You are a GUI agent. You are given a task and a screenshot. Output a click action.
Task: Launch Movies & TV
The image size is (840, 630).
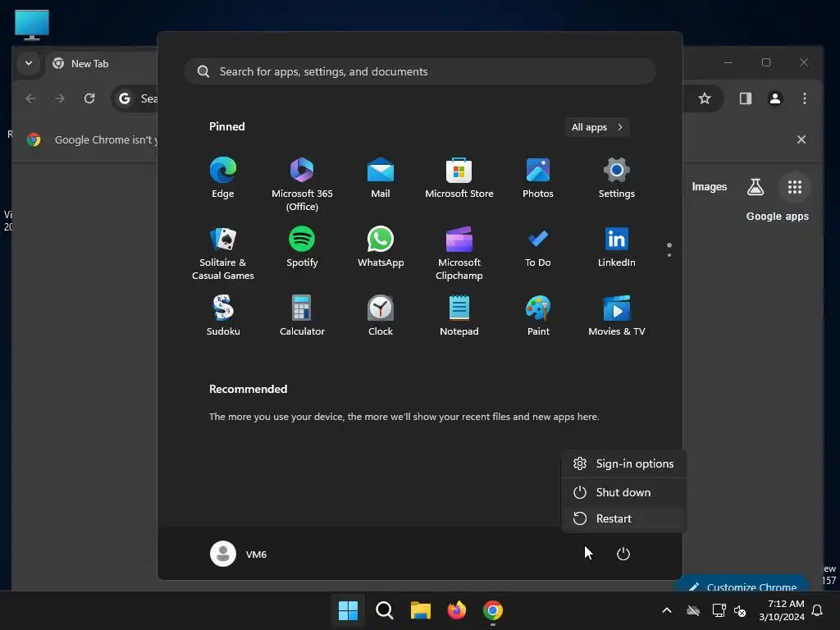click(x=617, y=316)
